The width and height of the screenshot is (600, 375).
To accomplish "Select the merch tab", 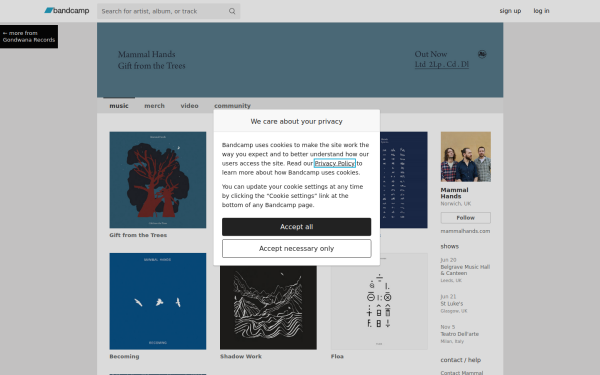I will click(x=155, y=106).
